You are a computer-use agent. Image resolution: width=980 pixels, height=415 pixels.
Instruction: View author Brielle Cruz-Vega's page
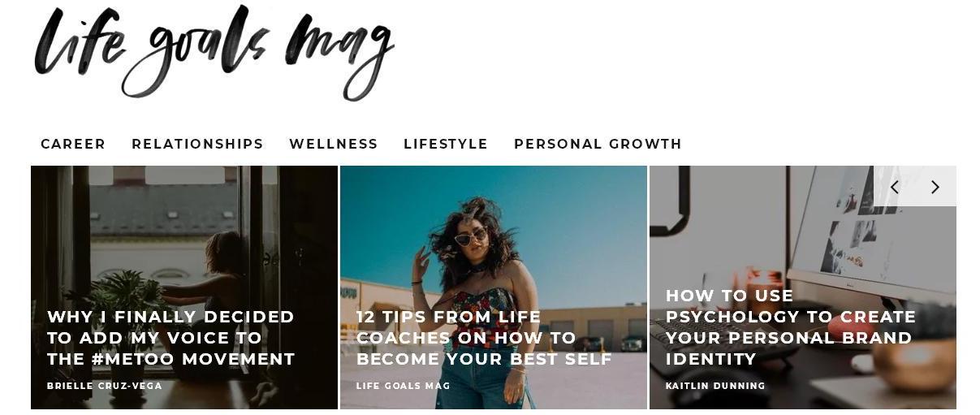tap(105, 386)
